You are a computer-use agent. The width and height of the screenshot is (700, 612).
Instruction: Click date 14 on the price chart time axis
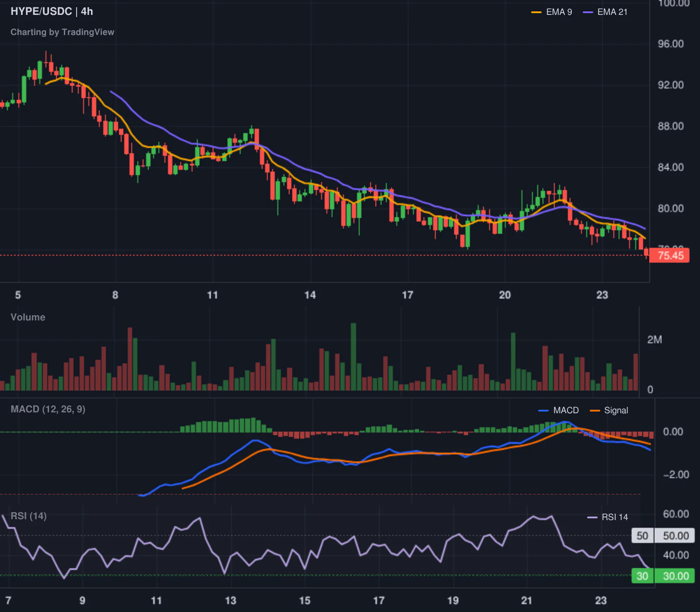click(310, 295)
